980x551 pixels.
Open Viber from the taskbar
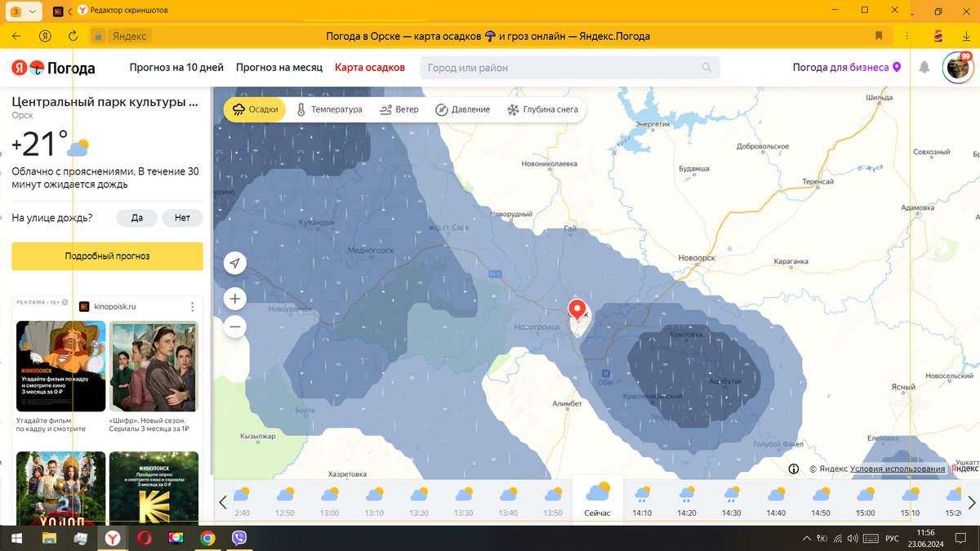click(x=239, y=539)
